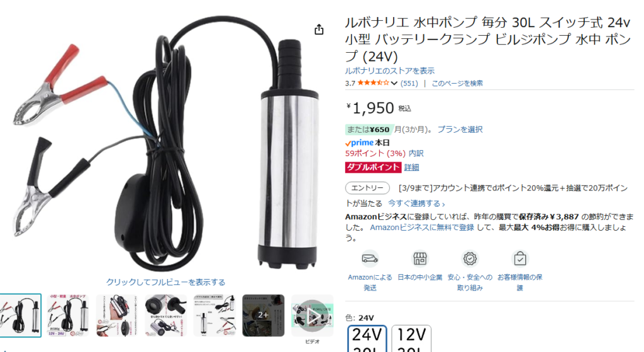
Task: Select the first product thumbnail
Action: (x=20, y=316)
